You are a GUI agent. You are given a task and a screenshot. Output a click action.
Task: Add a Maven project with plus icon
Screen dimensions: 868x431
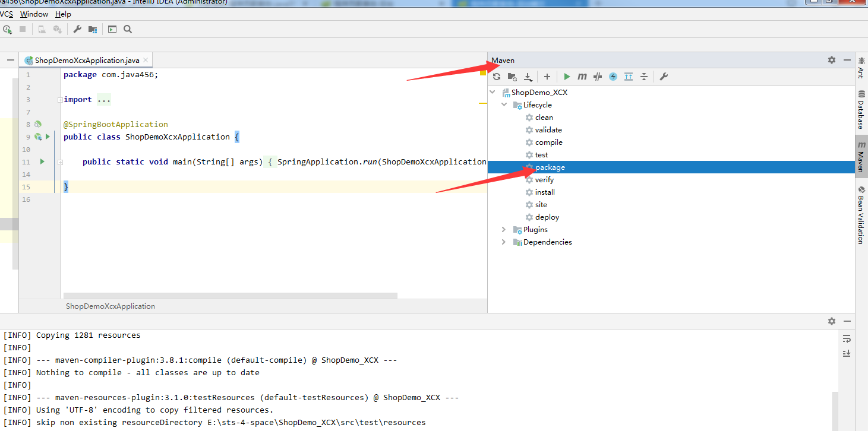coord(547,77)
